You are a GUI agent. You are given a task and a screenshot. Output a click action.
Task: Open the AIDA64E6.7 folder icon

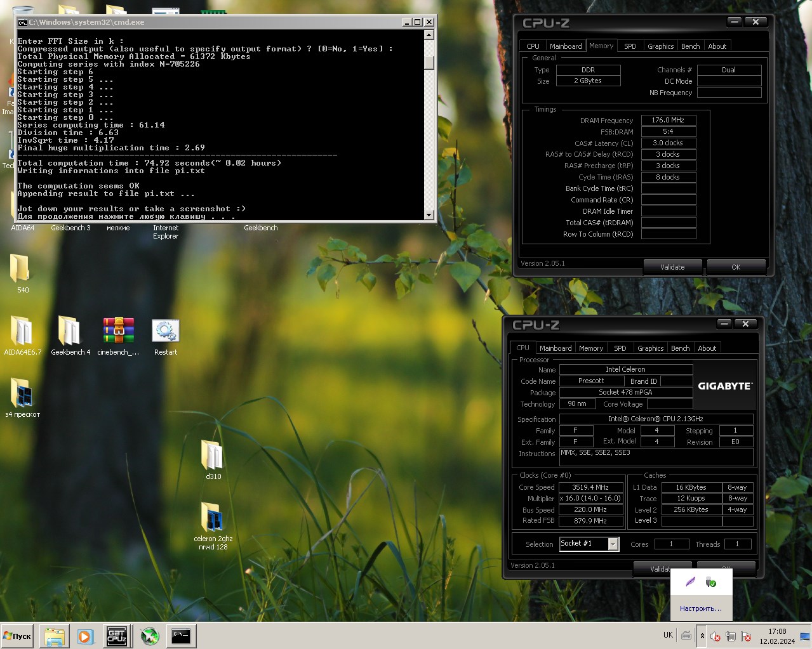pos(22,332)
